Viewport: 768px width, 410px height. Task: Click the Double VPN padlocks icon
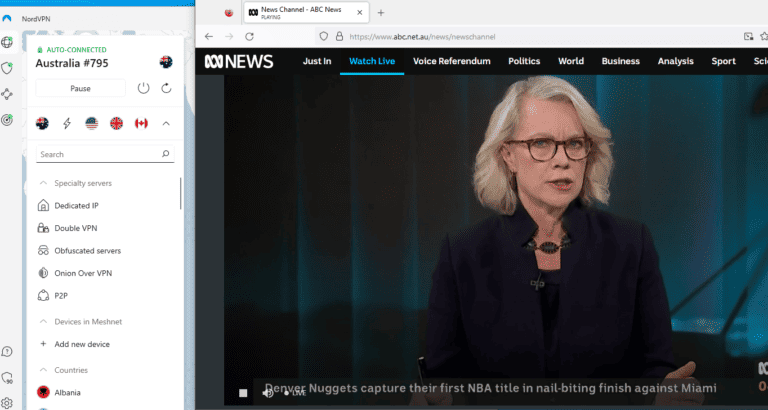44,228
